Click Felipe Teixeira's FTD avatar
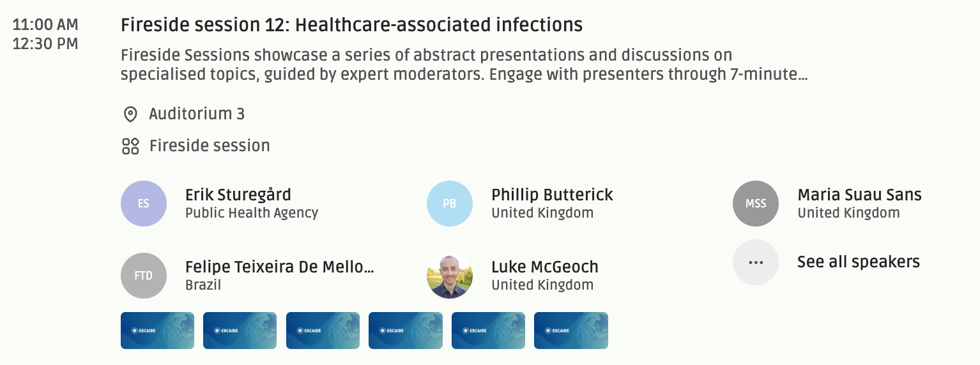 coord(144,276)
